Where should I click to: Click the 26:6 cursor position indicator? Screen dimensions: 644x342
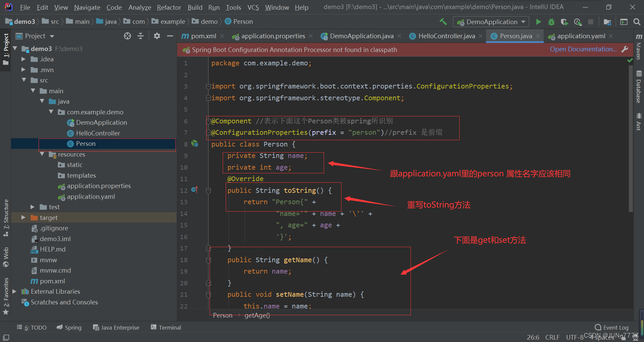pyautogui.click(x=533, y=337)
